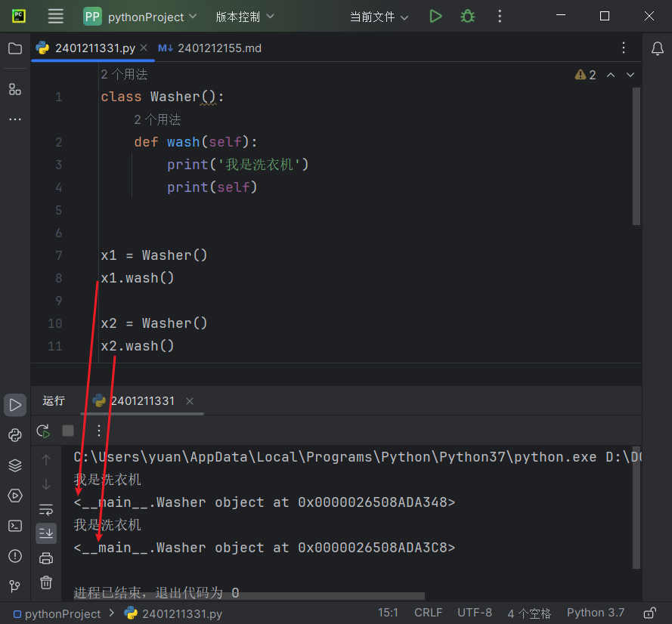The width and height of the screenshot is (672, 624).
Task: Change the UTF-8 file encoding
Action: click(475, 613)
